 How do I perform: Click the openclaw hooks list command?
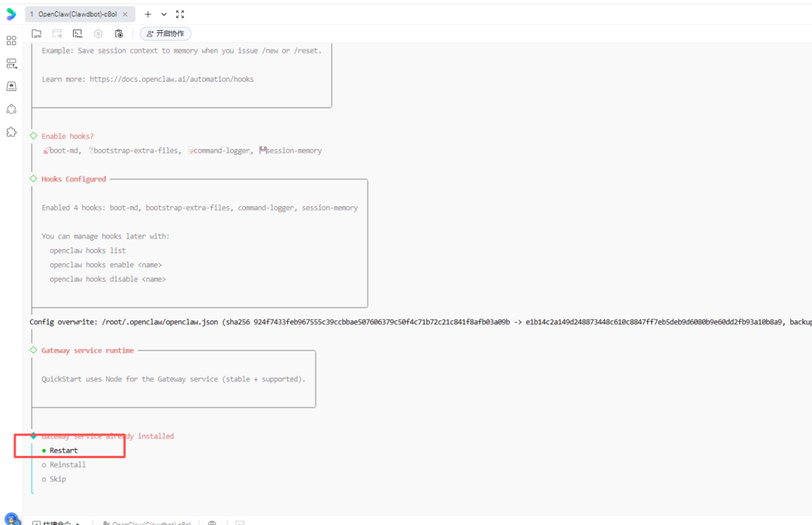click(x=87, y=250)
